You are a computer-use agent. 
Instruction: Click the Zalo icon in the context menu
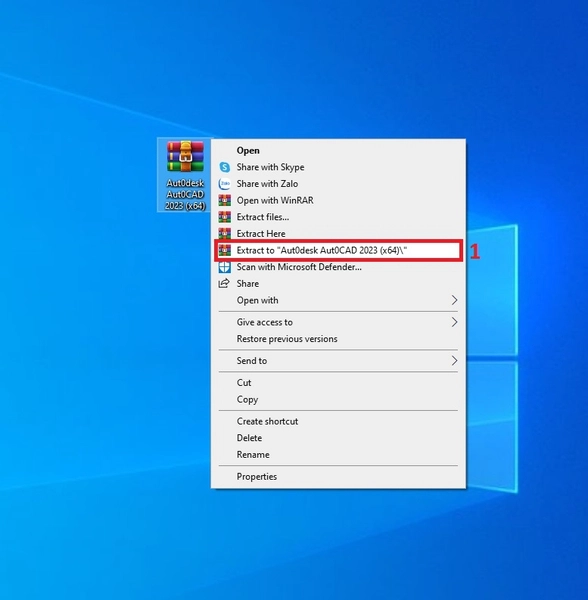pyautogui.click(x=225, y=184)
